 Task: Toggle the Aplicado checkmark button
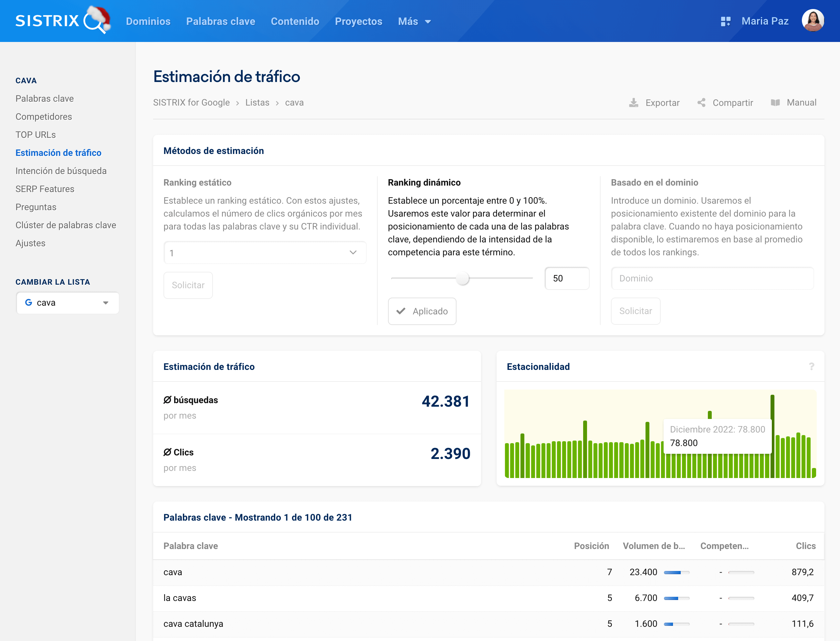[422, 311]
